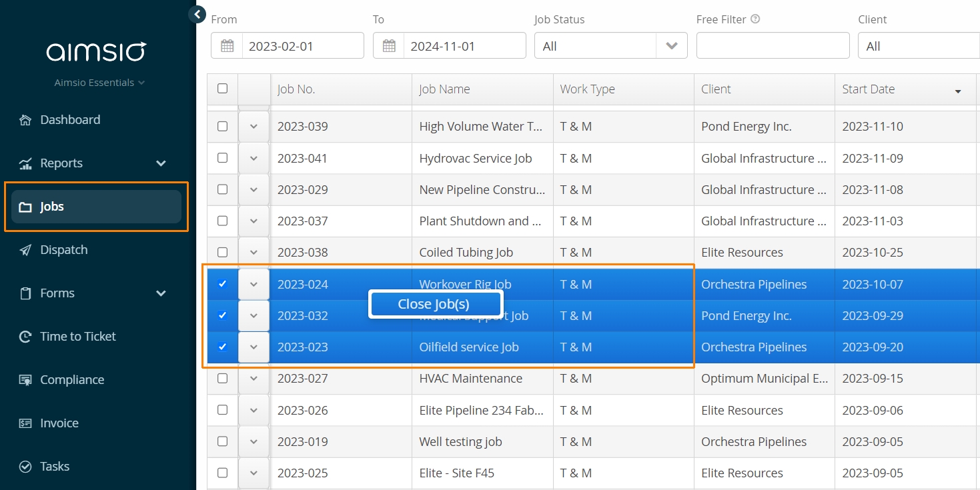Go to the Dashboard page
Viewport: 980px width, 490px height.
[70, 120]
